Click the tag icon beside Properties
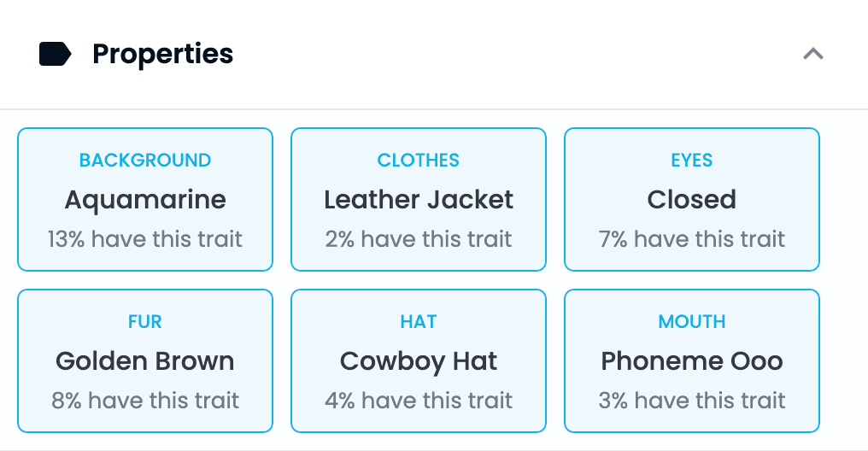 [x=56, y=54]
